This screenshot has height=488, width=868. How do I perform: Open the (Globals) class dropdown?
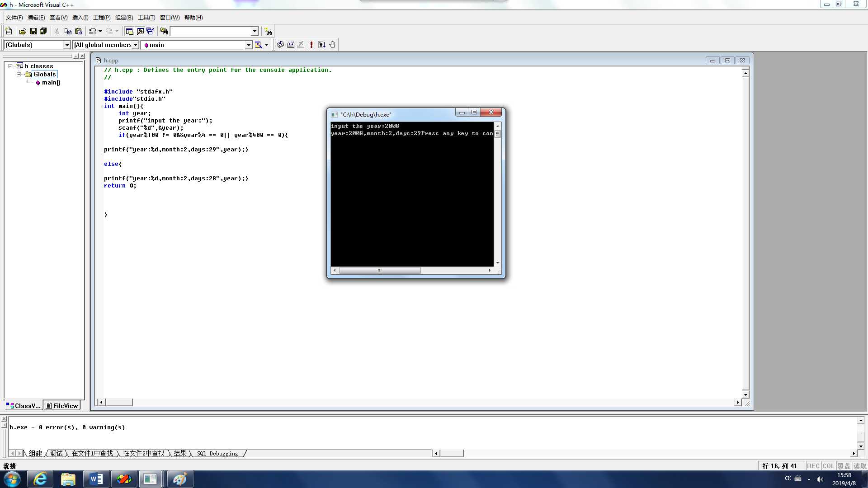67,45
